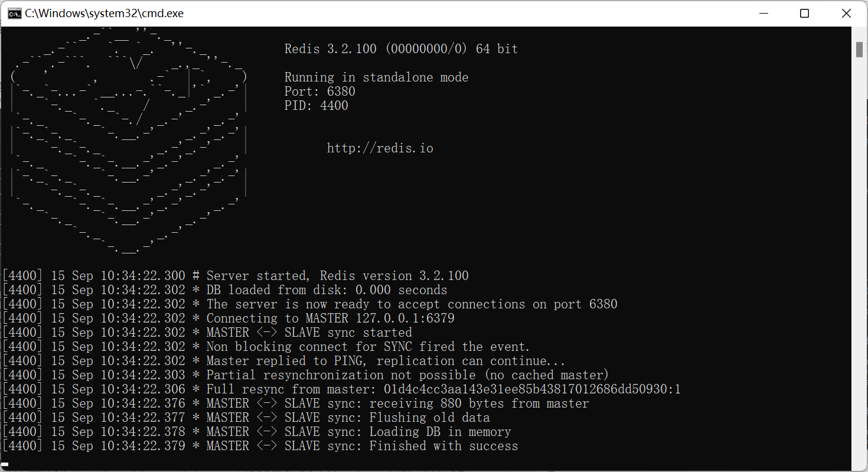
Task: Click the 'Flushing old data' line
Action: pyautogui.click(x=246, y=418)
